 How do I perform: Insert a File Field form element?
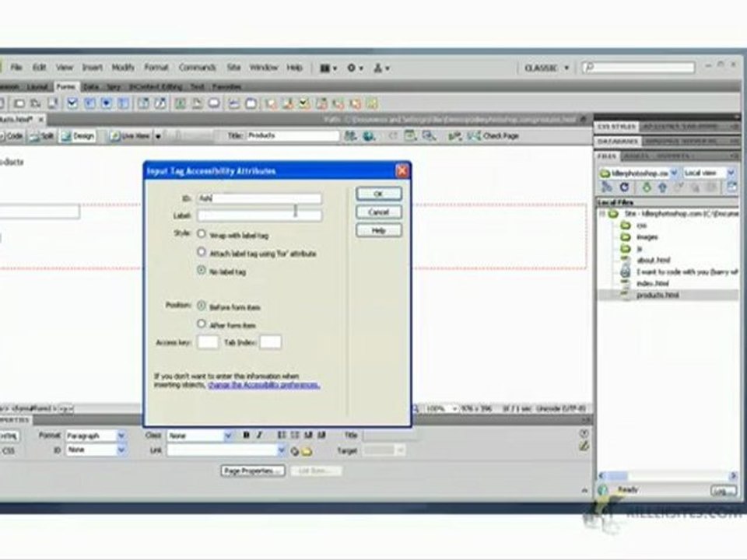pos(197,103)
